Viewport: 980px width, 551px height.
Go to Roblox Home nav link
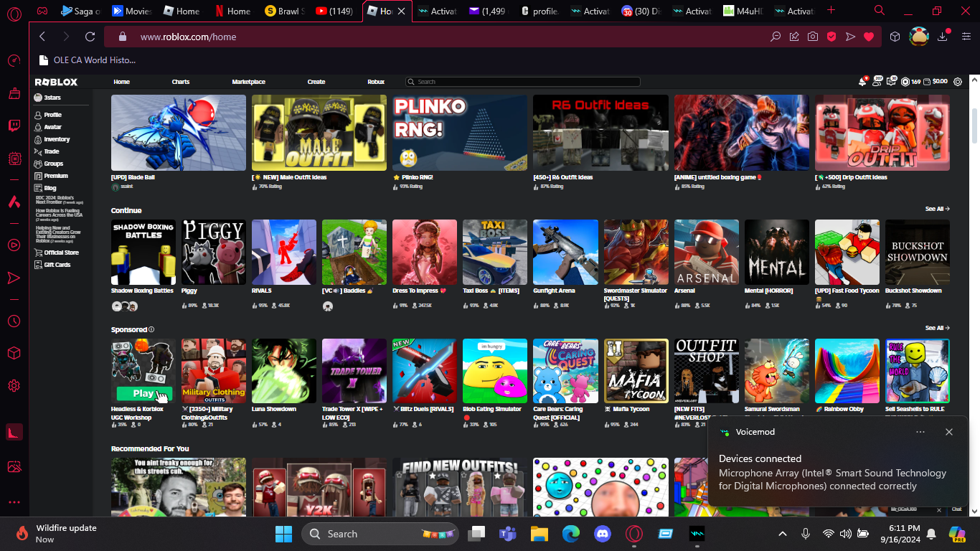122,82
